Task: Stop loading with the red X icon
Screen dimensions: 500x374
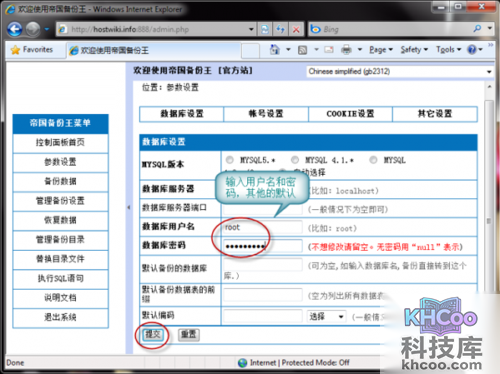Action: (296, 29)
